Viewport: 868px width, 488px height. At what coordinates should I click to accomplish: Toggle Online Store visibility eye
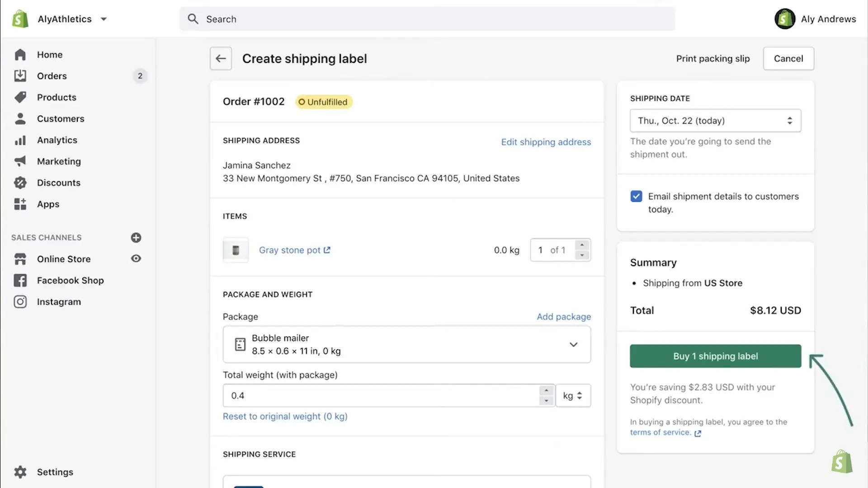tap(136, 258)
